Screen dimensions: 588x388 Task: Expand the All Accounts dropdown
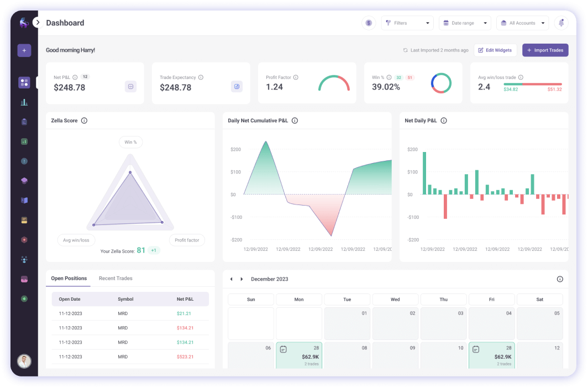click(x=522, y=23)
